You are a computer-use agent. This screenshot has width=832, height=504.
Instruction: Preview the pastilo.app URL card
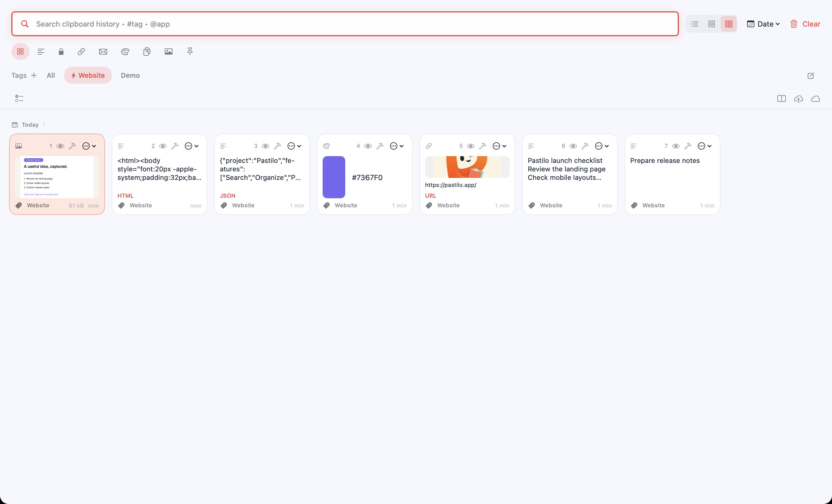pos(471,146)
